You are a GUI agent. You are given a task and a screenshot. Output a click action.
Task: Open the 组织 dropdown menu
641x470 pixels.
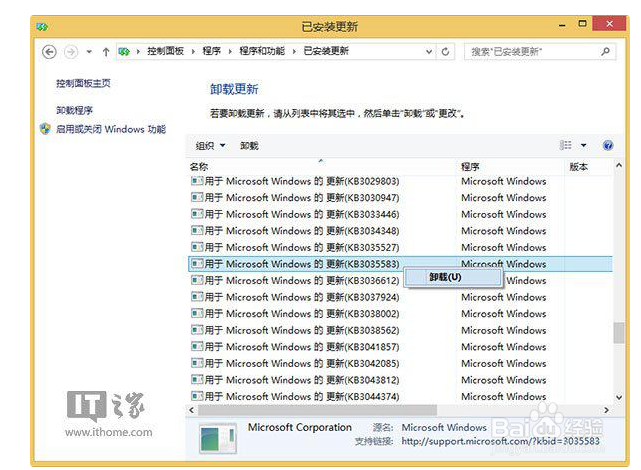coord(210,145)
